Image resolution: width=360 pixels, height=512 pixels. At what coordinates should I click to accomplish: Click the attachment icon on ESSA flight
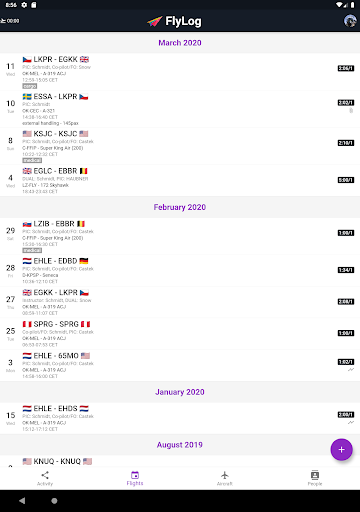(x=351, y=110)
